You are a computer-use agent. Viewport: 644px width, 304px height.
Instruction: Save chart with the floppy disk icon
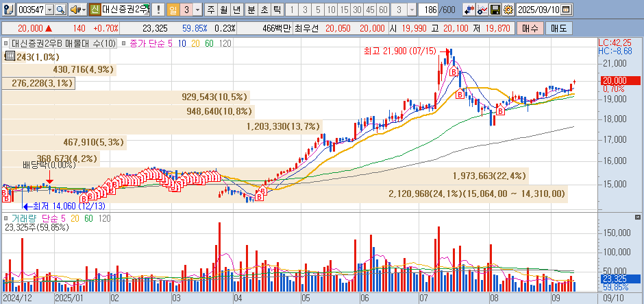(x=496, y=9)
